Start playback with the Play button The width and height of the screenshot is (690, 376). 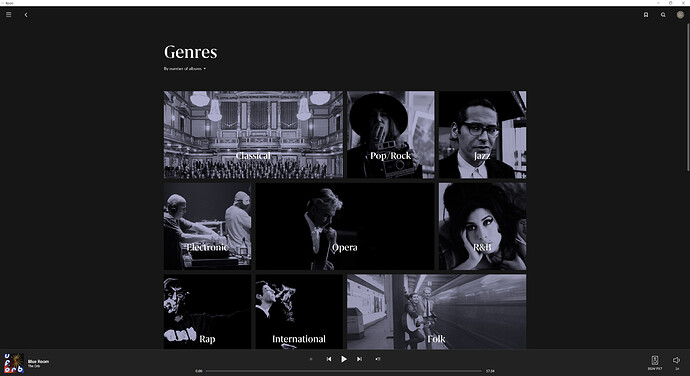(x=344, y=359)
